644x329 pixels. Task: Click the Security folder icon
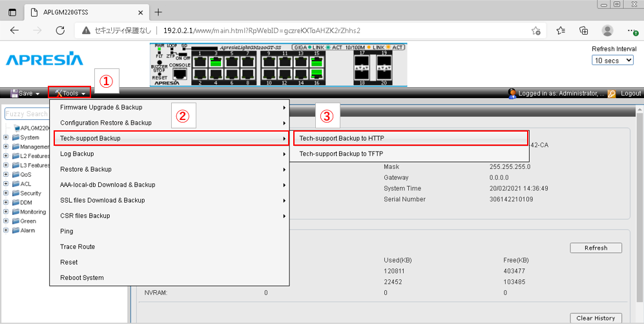16,193
